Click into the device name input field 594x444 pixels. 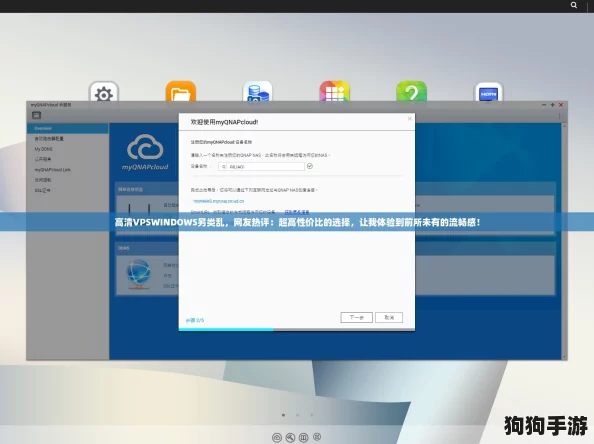tap(261, 166)
